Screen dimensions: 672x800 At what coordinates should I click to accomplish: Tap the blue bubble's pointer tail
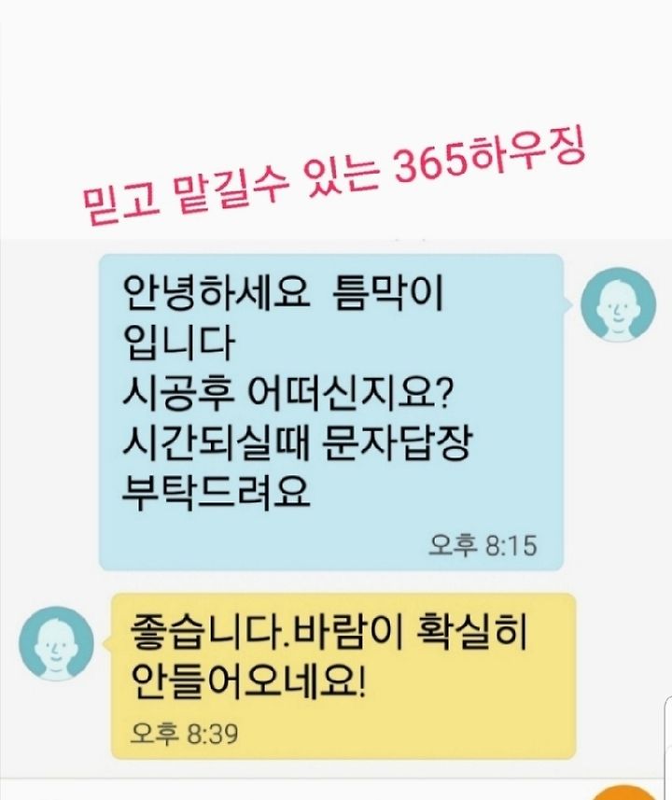click(568, 304)
